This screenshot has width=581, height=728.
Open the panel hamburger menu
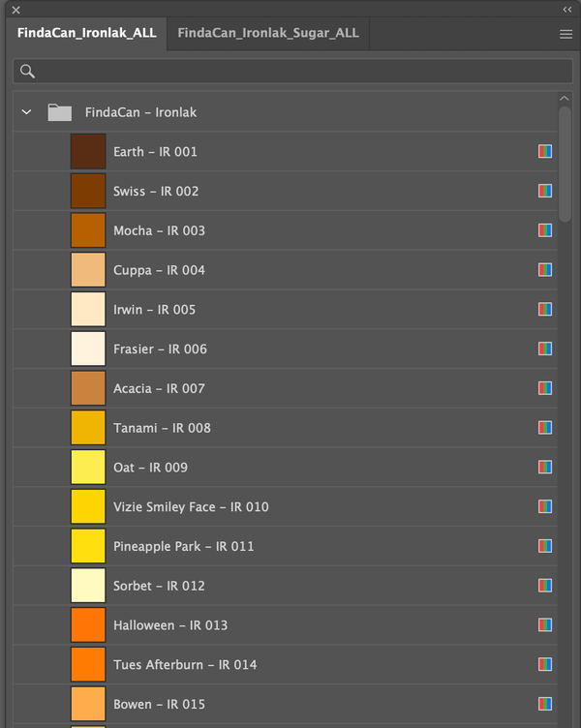pyautogui.click(x=566, y=34)
